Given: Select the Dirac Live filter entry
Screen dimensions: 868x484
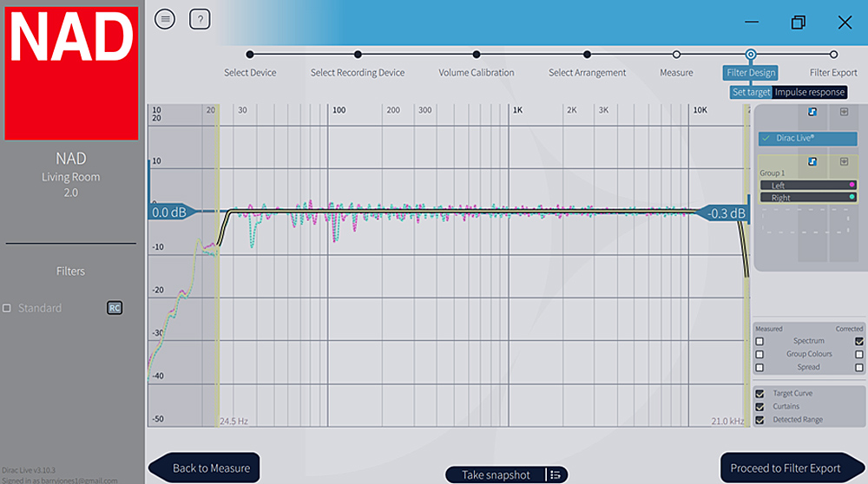Looking at the screenshot, I should (x=807, y=138).
